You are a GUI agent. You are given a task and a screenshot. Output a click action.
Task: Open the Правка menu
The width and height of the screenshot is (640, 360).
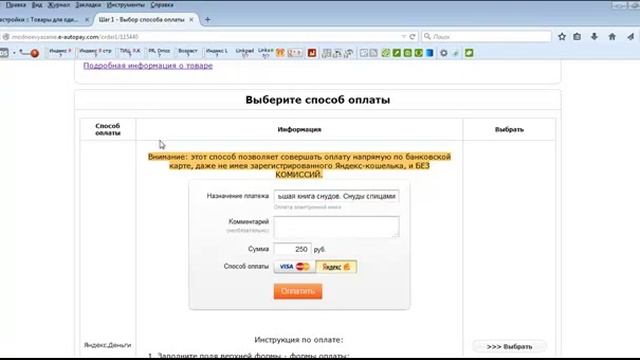pyautogui.click(x=16, y=5)
